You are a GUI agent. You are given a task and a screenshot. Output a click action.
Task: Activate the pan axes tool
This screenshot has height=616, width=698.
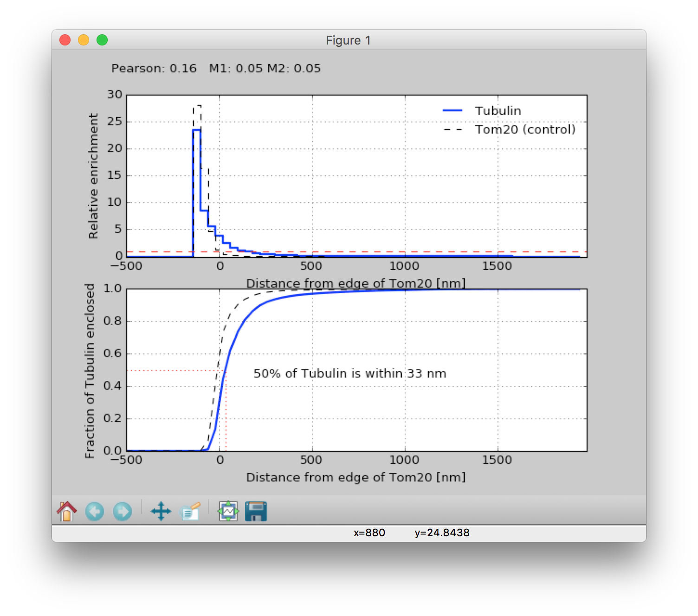click(161, 511)
